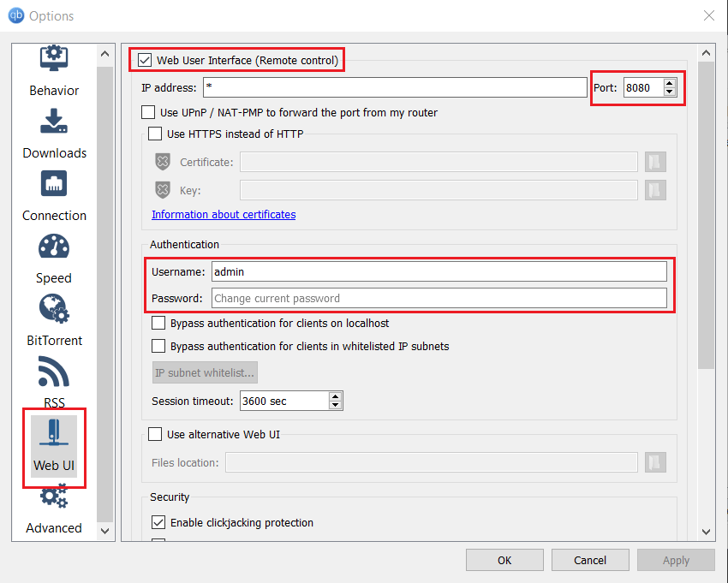
Task: Uncheck Enable clickjacking protection
Action: [x=158, y=521]
